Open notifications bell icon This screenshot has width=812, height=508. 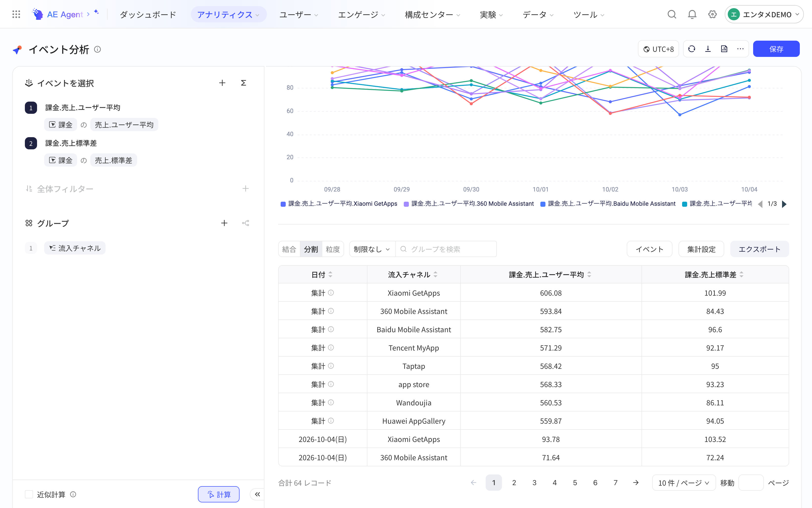(692, 14)
